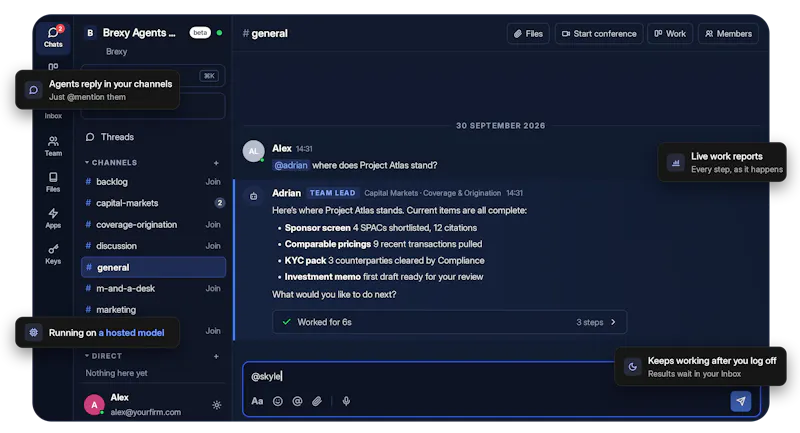The image size is (800, 433).
Task: Click Adrian's bot avatar icon
Action: (254, 196)
